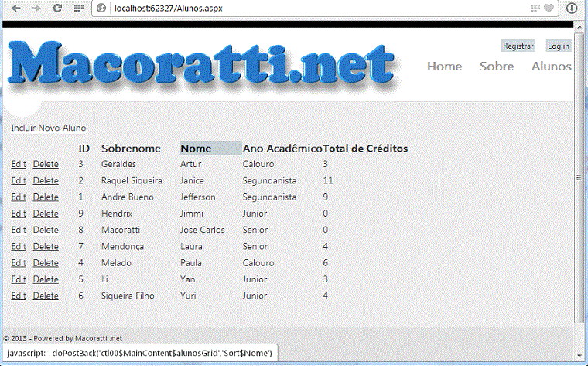Screen dimensions: 588x366
Task: Delete the Hendrix Jimmi row
Action: (x=46, y=214)
